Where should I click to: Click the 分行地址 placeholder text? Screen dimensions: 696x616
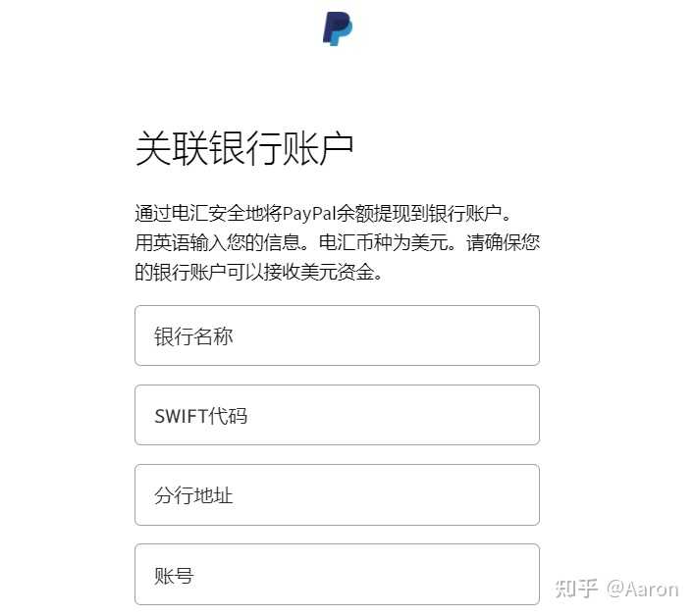click(x=193, y=495)
